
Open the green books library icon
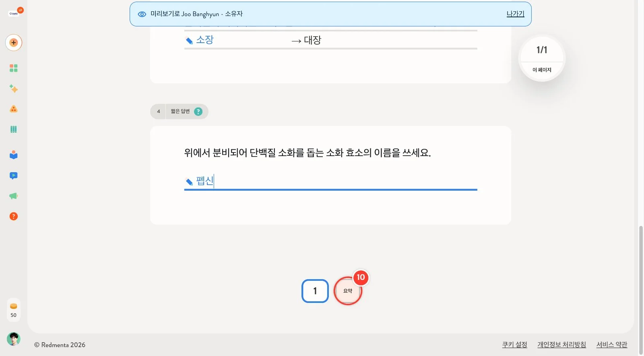pyautogui.click(x=14, y=129)
